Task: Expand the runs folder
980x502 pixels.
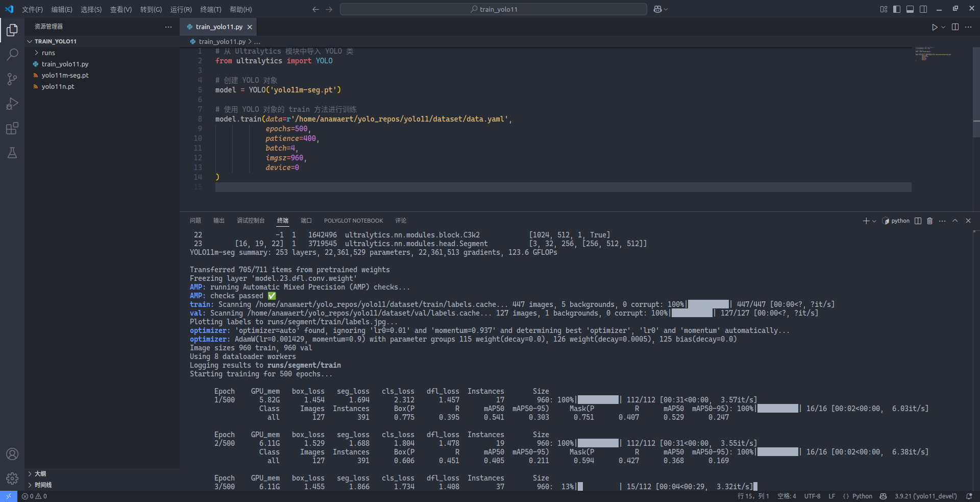Action: 48,53
